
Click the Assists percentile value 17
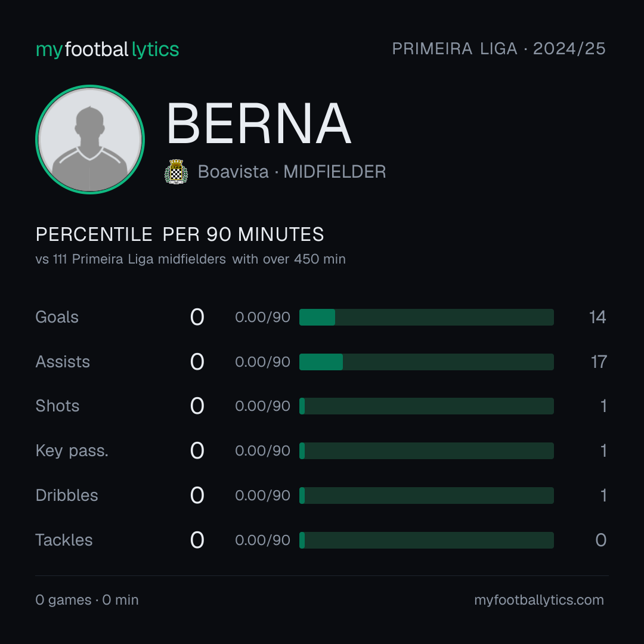click(x=599, y=362)
